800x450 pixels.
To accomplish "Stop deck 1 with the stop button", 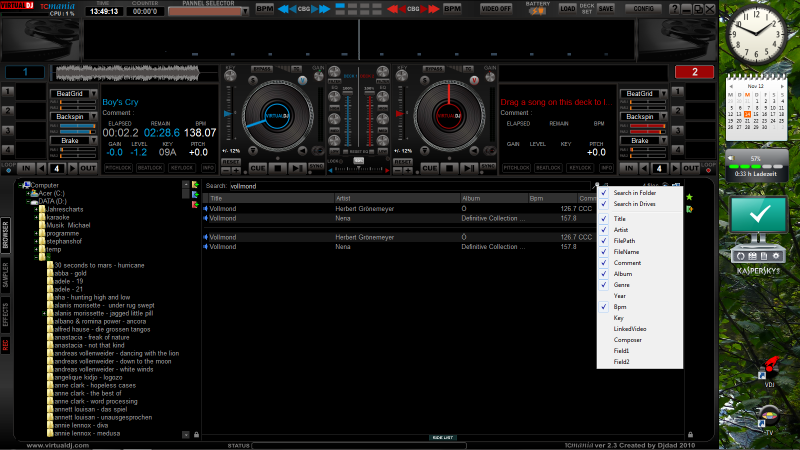I will tap(278, 168).
